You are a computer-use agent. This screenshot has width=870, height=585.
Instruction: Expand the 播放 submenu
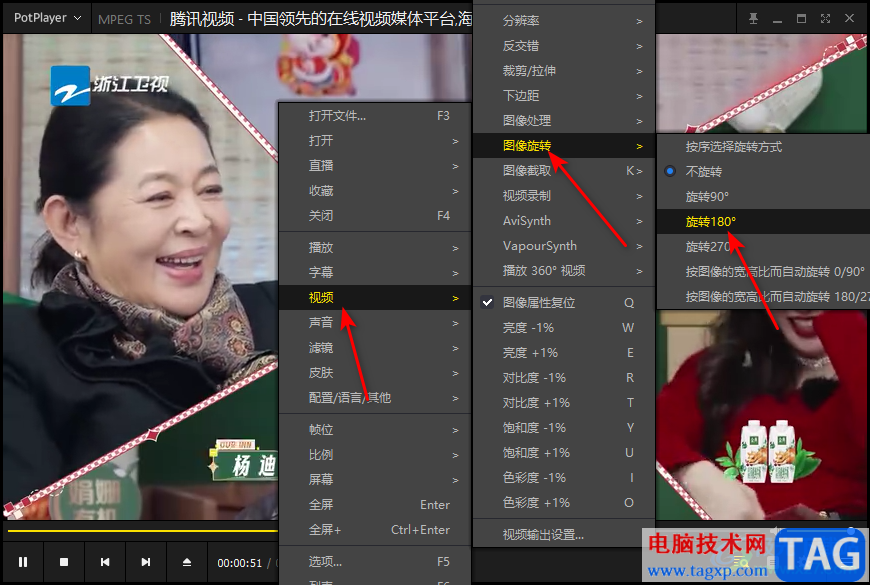click(375, 248)
